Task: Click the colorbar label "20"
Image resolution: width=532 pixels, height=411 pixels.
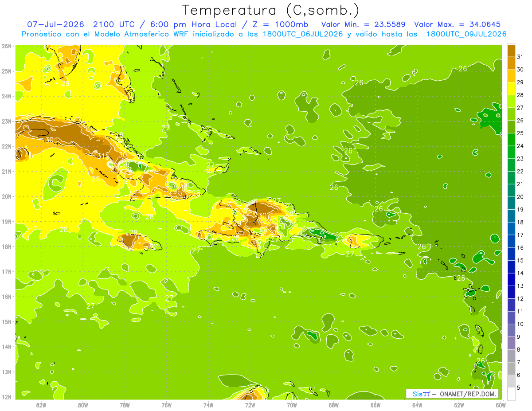Action: (520, 196)
